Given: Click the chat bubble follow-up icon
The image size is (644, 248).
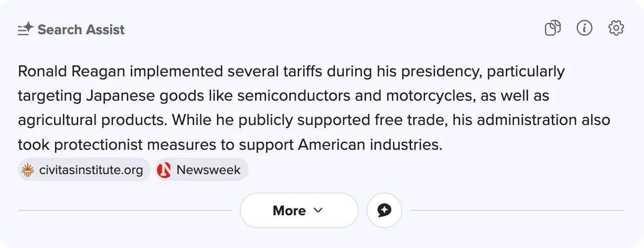Looking at the screenshot, I should pyautogui.click(x=384, y=210).
